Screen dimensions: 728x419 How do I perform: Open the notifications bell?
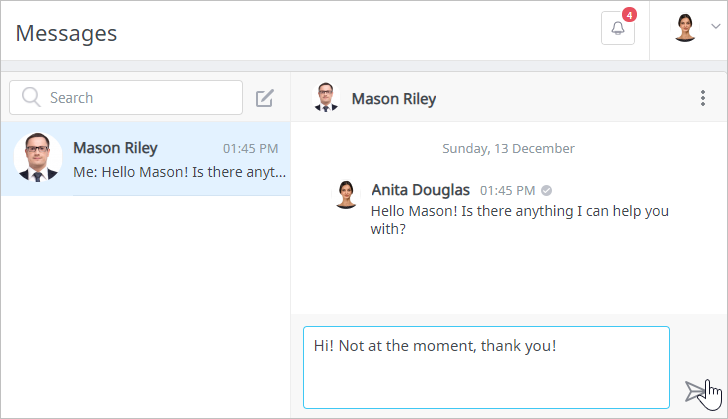click(617, 29)
